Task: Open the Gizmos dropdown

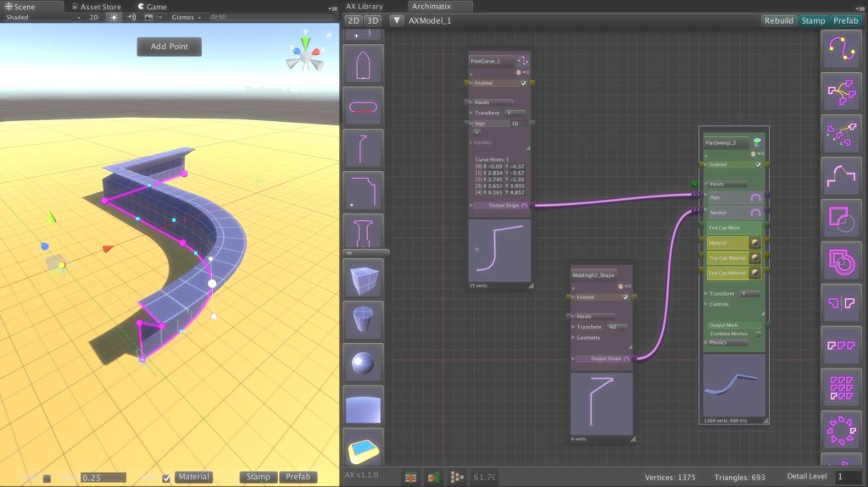Action: click(183, 17)
